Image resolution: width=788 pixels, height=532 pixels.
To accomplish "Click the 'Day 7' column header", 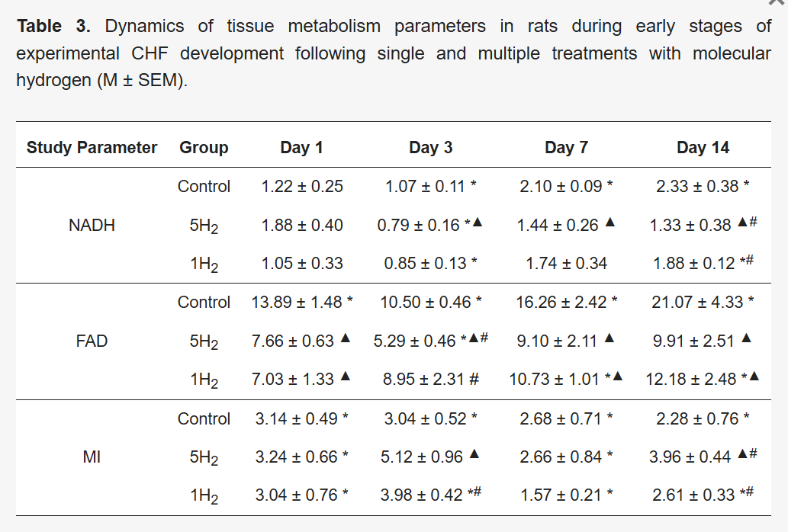I will tap(566, 148).
